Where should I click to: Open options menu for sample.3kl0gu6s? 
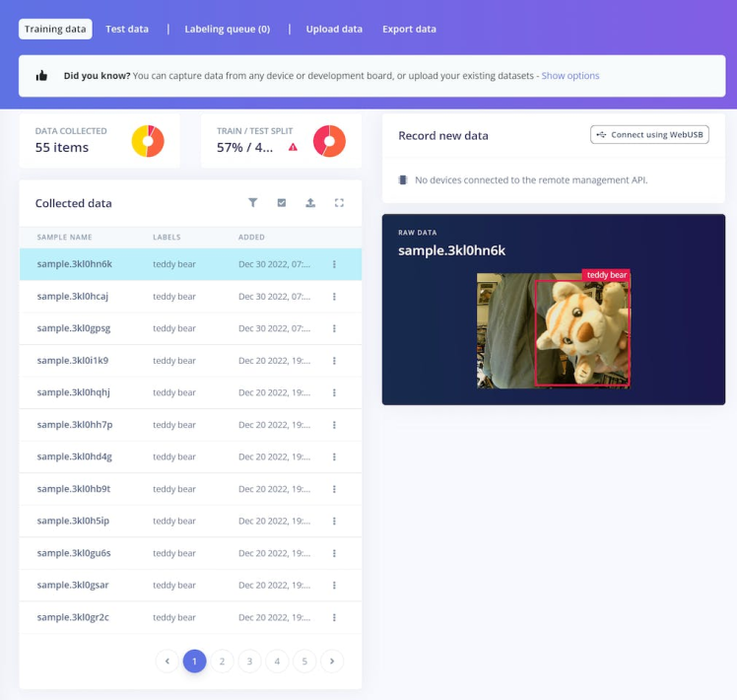(334, 553)
